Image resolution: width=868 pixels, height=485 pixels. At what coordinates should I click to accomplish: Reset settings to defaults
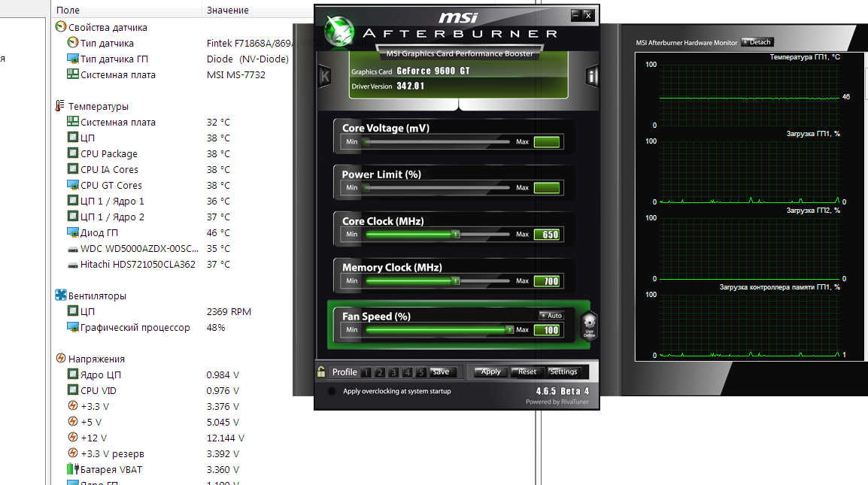tap(527, 371)
